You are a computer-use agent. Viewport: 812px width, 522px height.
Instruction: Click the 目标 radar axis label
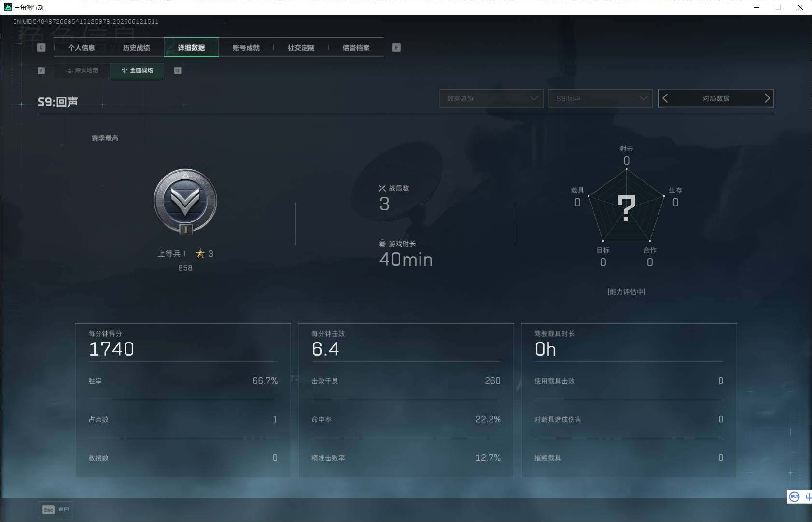click(x=603, y=250)
